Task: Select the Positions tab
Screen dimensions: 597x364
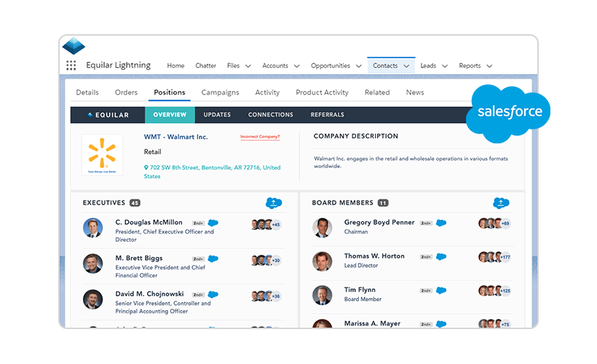Action: pyautogui.click(x=170, y=92)
